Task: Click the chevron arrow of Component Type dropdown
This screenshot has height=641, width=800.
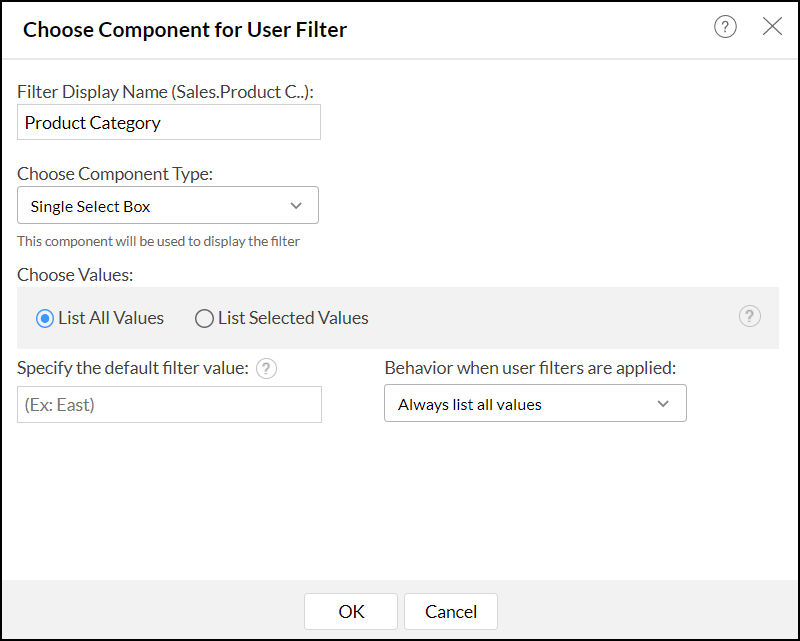Action: (296, 206)
